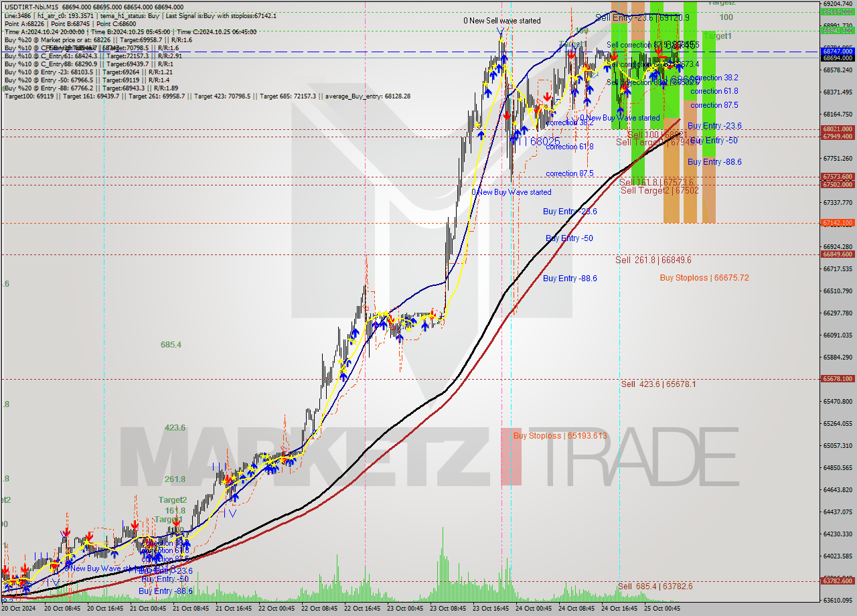857x616 pixels.
Task: Click the 'Sell 423.6 | 65678.1' level label
Action: tap(658, 384)
